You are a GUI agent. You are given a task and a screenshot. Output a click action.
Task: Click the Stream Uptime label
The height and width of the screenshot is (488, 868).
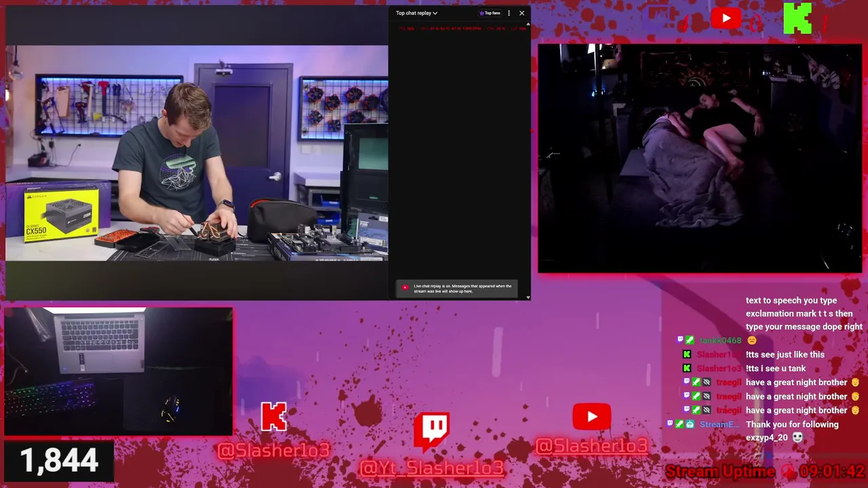[720, 471]
